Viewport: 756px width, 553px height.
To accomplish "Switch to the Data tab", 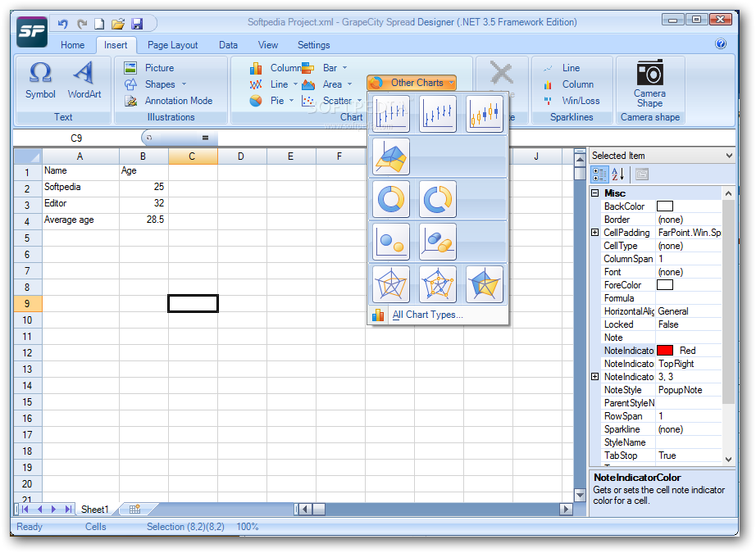I will 228,45.
